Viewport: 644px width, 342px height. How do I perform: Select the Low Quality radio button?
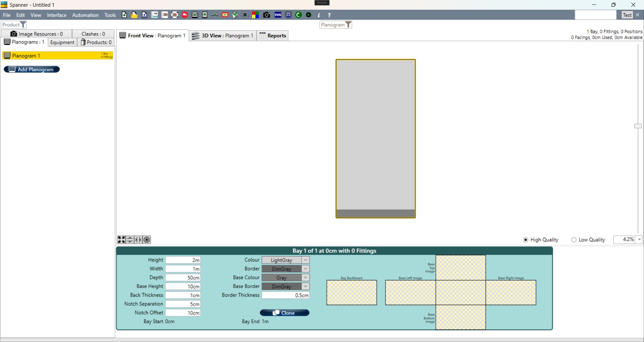click(x=574, y=240)
